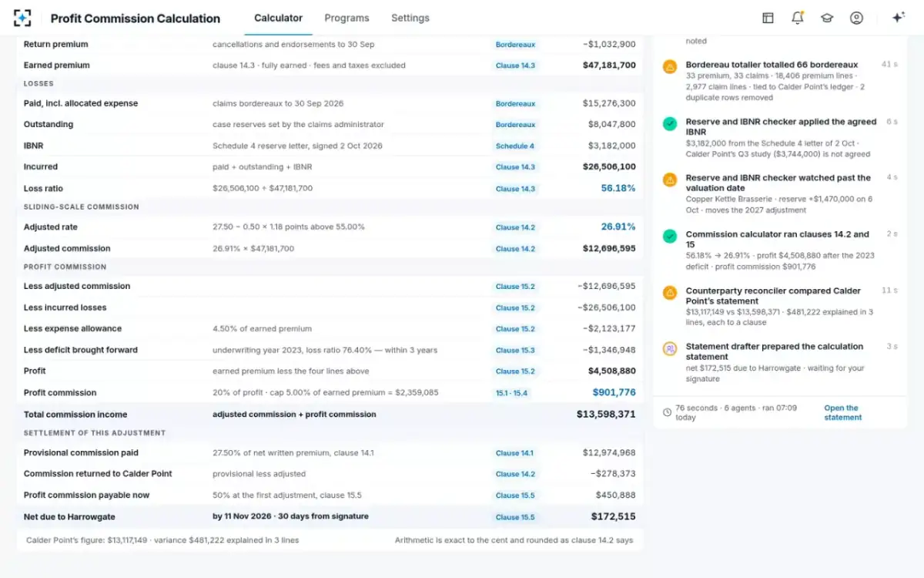Click the $172,515 net due value
This screenshot has width=924, height=578.
[x=614, y=516]
